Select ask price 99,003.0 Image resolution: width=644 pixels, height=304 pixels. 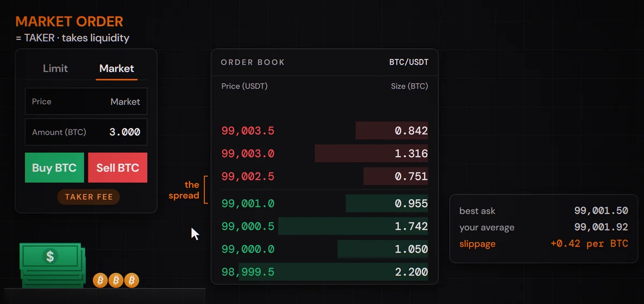click(248, 154)
